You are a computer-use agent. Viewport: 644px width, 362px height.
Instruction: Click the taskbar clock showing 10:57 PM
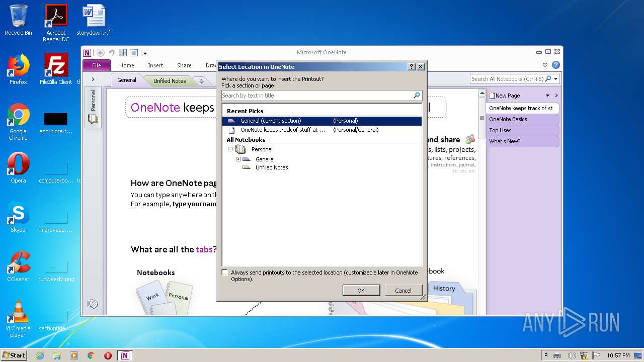click(618, 355)
